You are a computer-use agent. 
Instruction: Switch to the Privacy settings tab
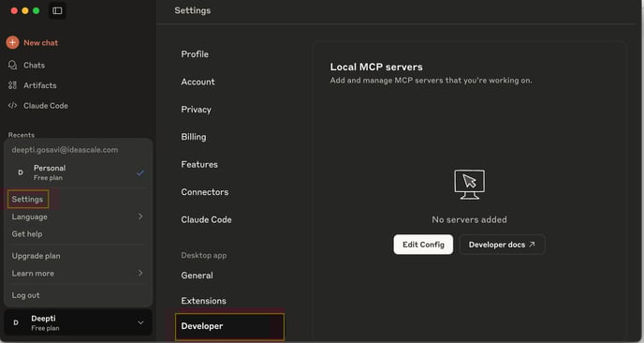[196, 110]
